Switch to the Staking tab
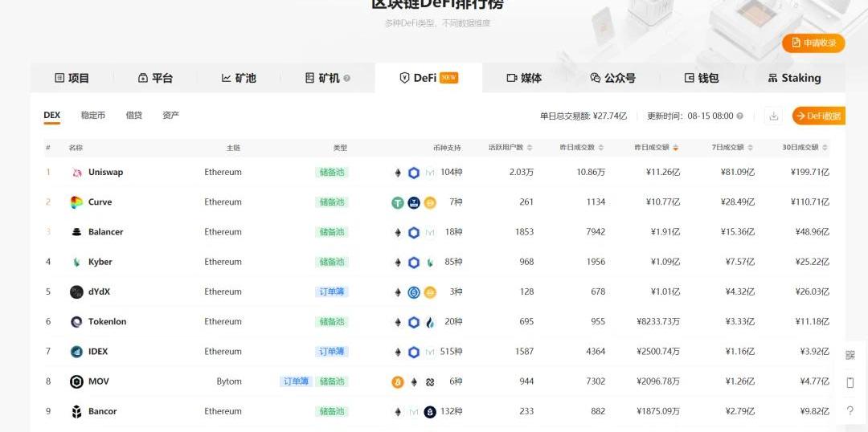Image resolution: width=868 pixels, height=432 pixels. (794, 78)
